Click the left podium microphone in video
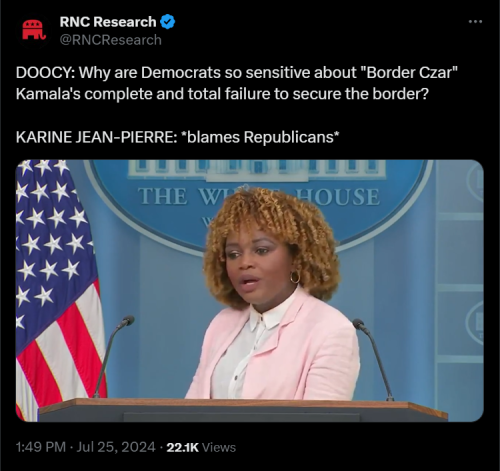The image size is (500, 471). point(113,356)
